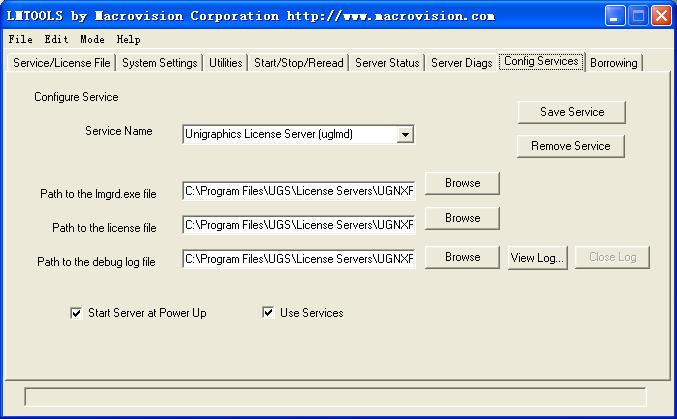This screenshot has height=419, width=677.
Task: Close the LMTOOLS window
Action: pos(661,16)
